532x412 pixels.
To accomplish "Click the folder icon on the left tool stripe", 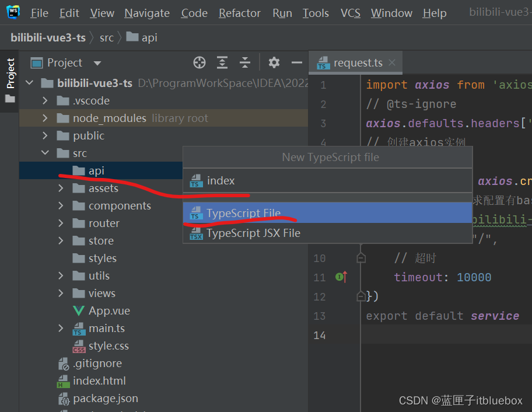I will (x=10, y=99).
